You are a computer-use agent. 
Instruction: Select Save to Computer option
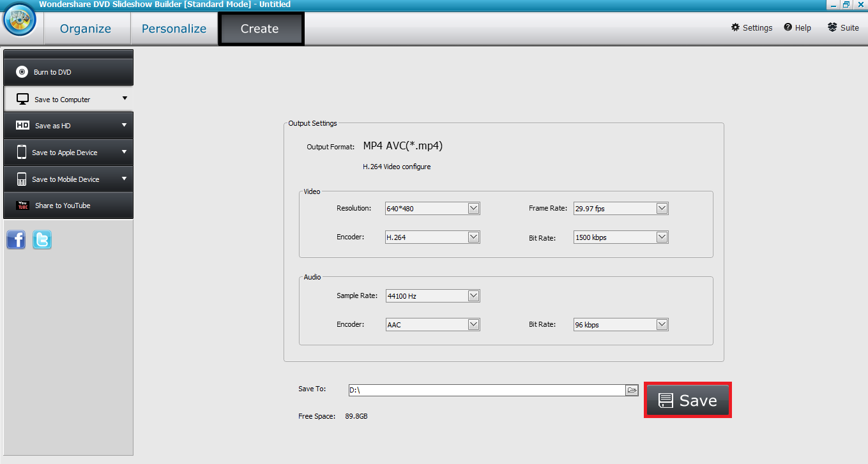pyautogui.click(x=68, y=99)
